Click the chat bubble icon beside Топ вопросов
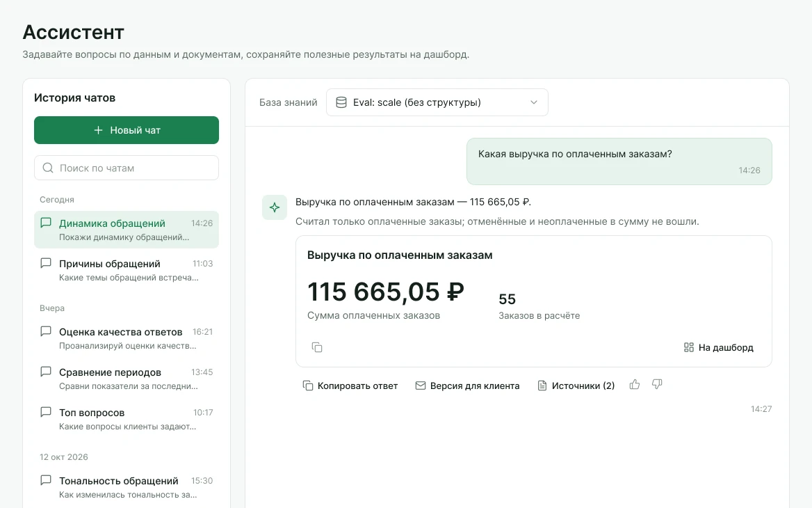Screen dimensions: 812x508 (46, 412)
